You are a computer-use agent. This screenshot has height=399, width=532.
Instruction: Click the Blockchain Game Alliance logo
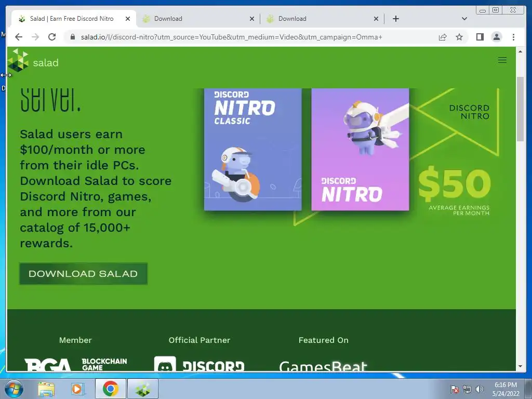tap(76, 364)
